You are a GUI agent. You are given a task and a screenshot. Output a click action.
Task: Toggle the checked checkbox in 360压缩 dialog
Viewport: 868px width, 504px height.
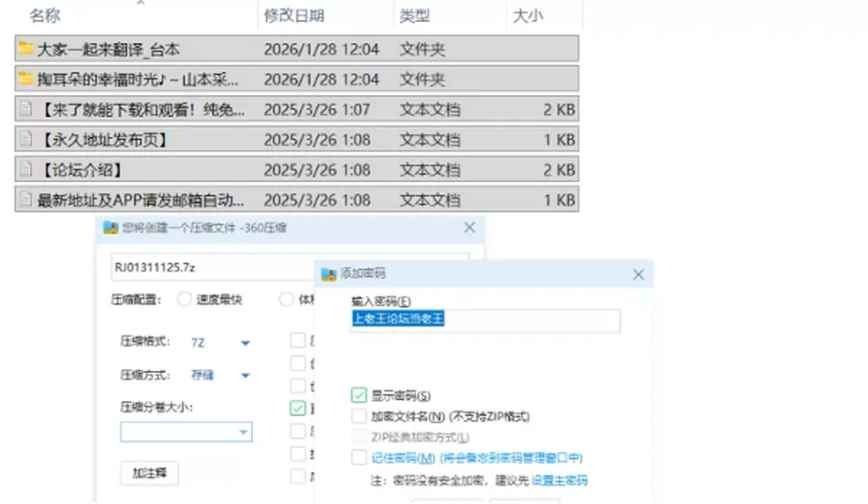(297, 408)
